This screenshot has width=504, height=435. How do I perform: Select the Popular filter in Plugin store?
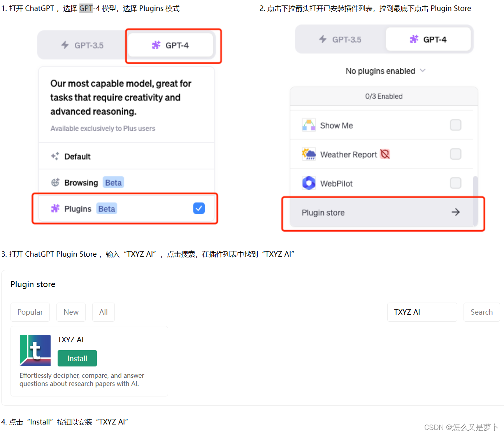click(x=30, y=312)
